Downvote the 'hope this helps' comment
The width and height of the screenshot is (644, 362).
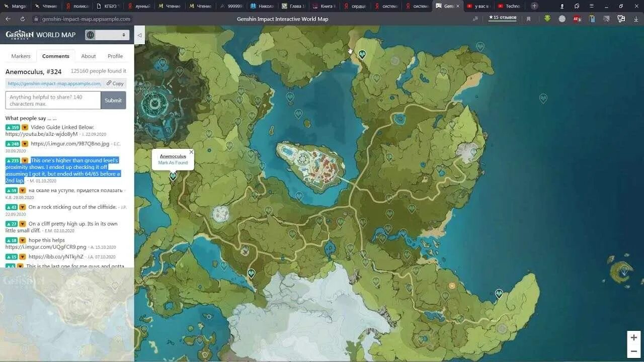pos(23,241)
